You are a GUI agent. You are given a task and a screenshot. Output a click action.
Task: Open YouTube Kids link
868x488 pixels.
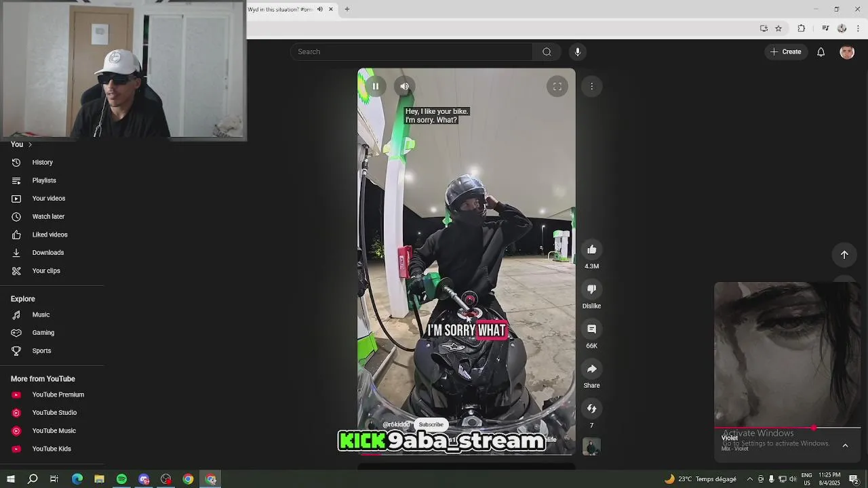click(53, 449)
